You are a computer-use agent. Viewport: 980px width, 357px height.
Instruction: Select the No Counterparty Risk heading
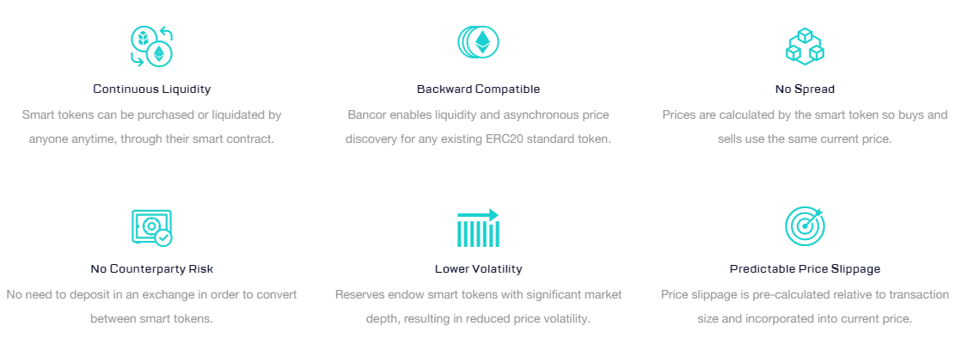pyautogui.click(x=151, y=268)
